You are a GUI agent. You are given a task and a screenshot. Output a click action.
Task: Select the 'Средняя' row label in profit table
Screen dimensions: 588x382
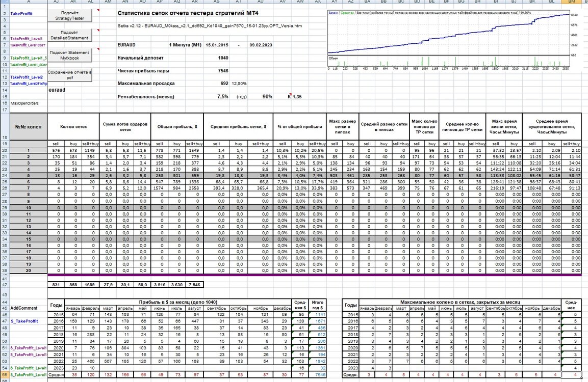click(56, 374)
